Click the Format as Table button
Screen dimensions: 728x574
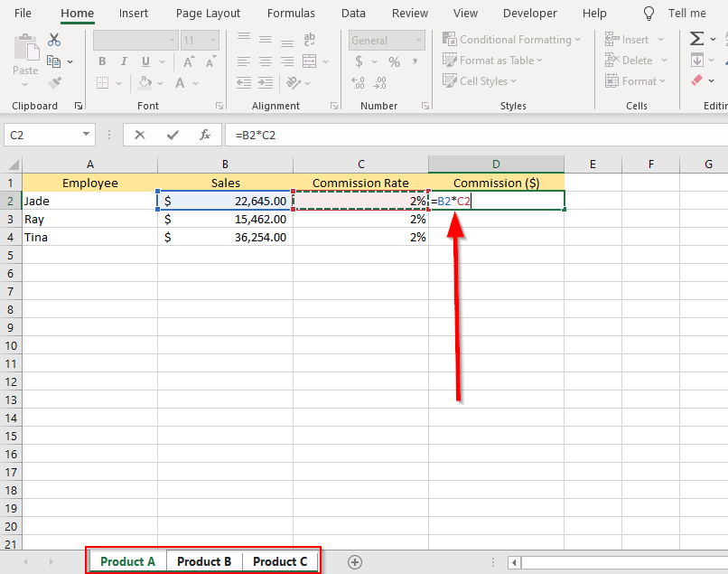pos(495,61)
